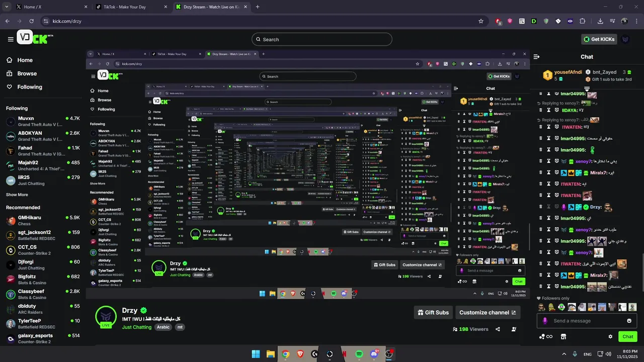
Task: Click the Customize channel button
Action: (488, 312)
